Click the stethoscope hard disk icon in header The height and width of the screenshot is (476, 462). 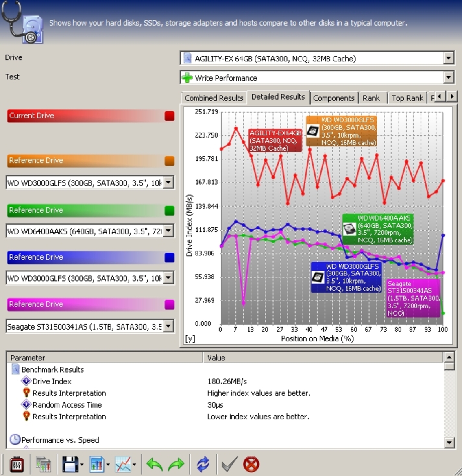coord(22,22)
